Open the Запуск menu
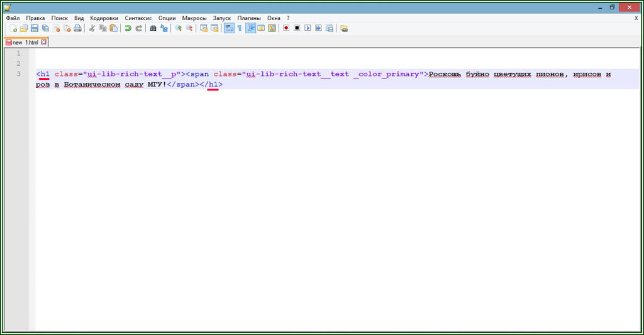The image size is (644, 335). click(222, 18)
